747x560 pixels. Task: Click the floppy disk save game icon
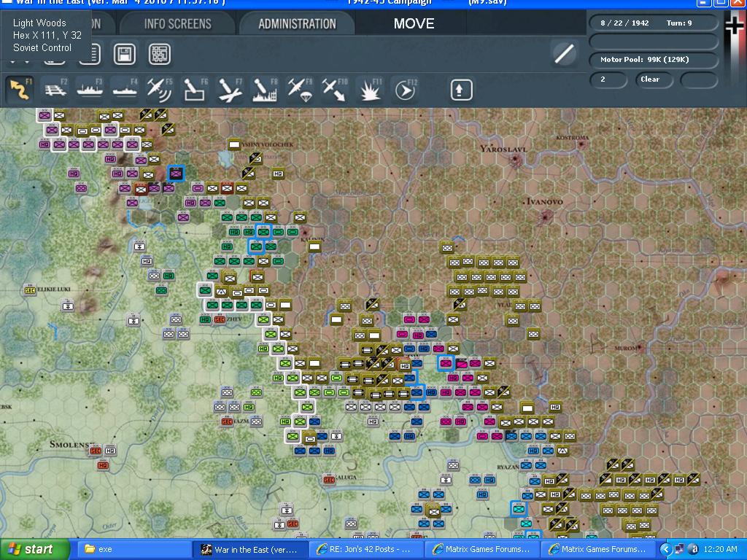(x=124, y=54)
